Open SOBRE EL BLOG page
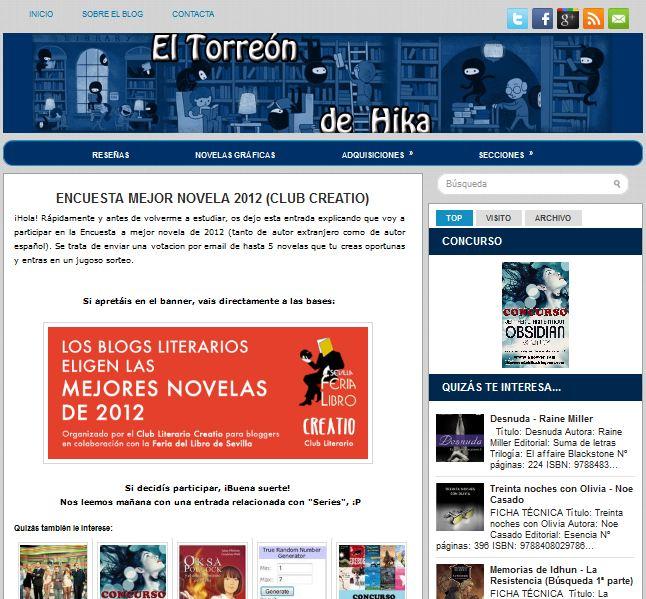646x599 pixels. tap(112, 14)
